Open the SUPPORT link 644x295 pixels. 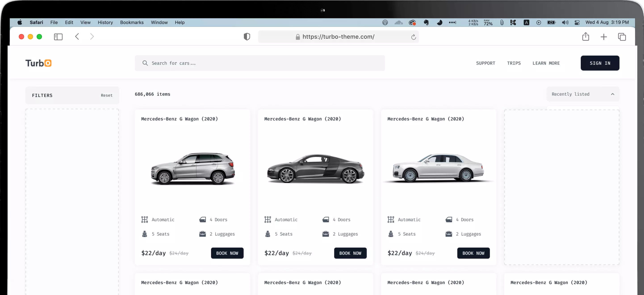pos(485,63)
